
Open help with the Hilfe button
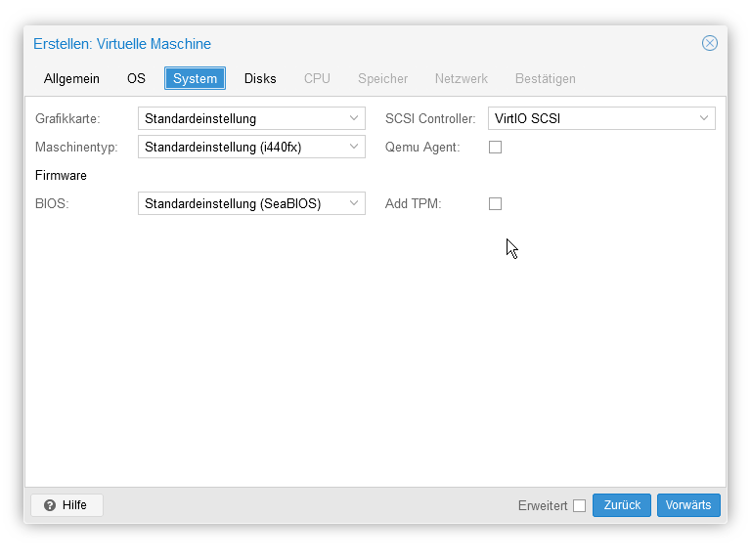[x=67, y=505]
